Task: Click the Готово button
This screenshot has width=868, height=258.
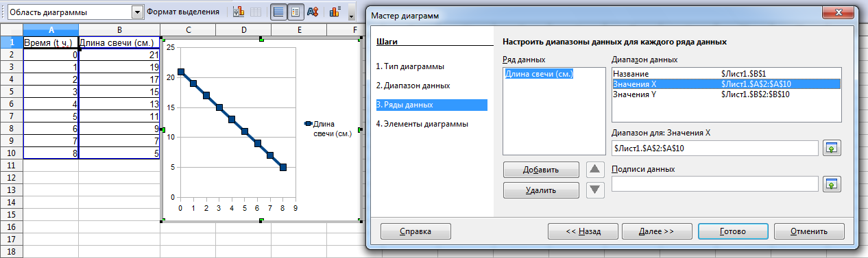Action: click(734, 231)
